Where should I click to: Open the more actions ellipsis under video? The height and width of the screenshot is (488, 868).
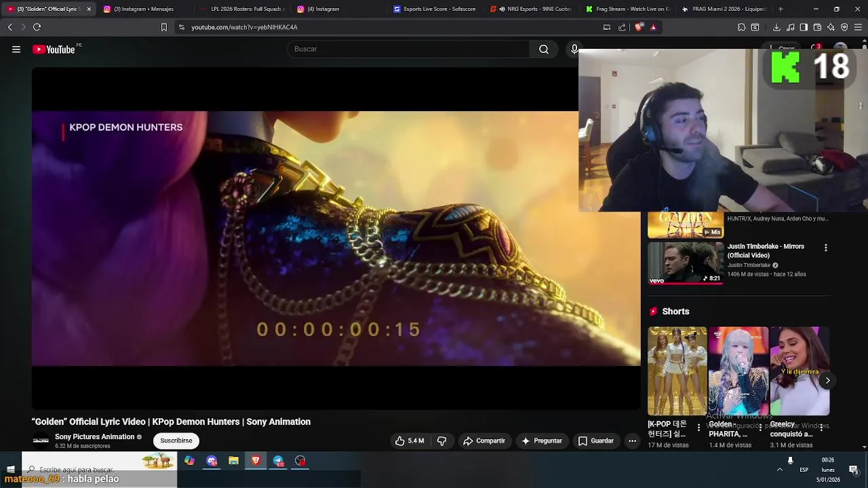[x=632, y=441]
